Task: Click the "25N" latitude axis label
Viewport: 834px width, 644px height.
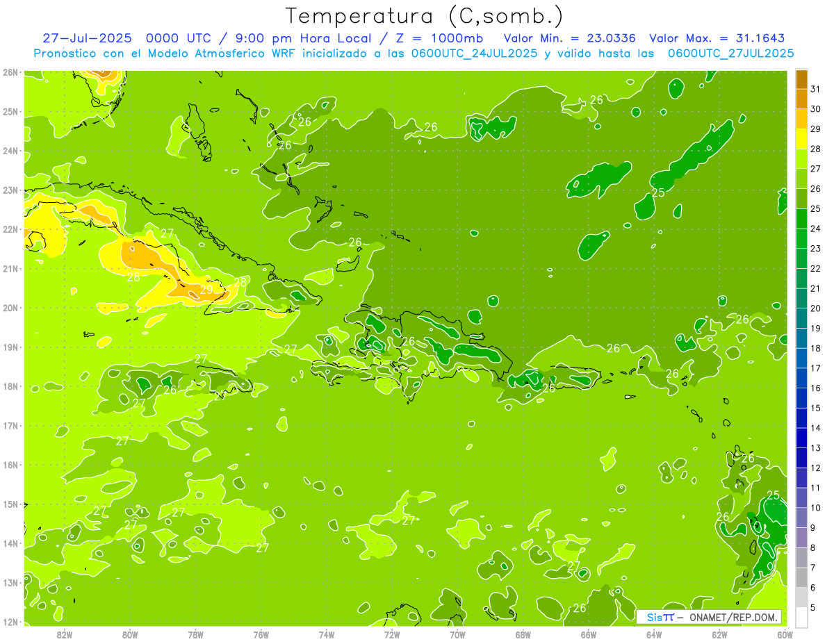Action: pos(10,112)
